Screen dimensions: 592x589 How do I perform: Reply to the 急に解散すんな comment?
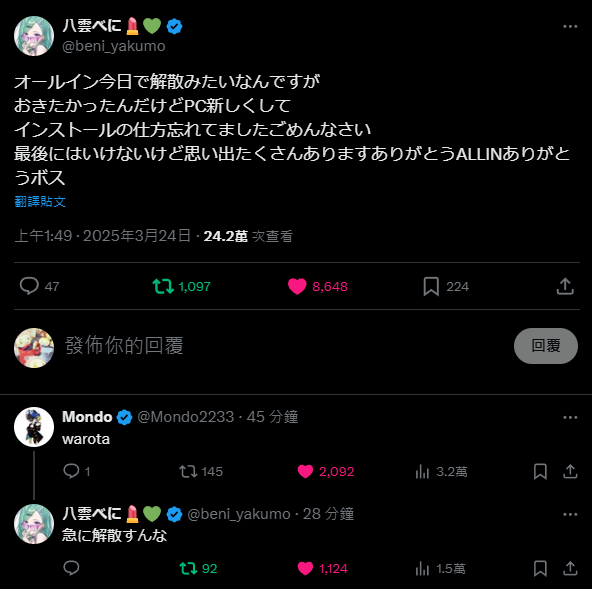tap(71, 568)
